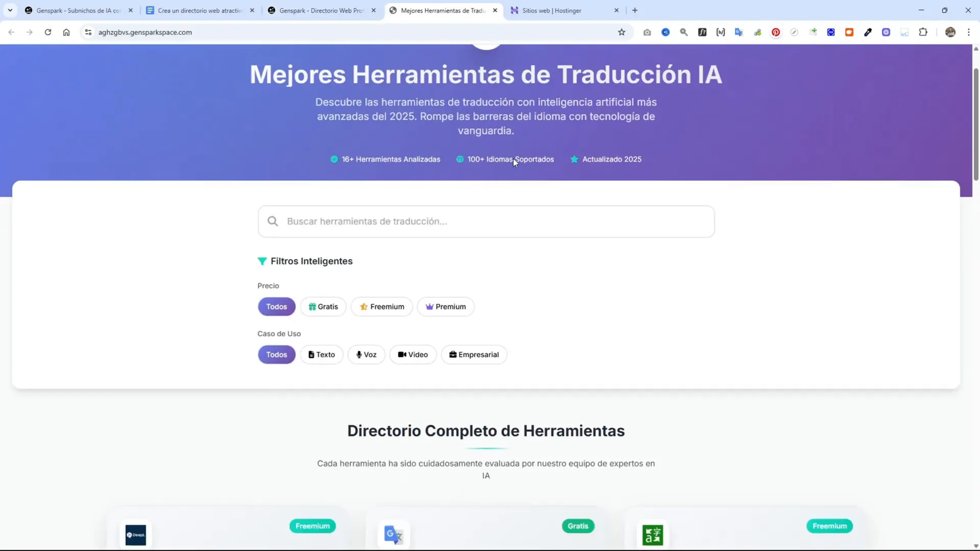Open the screenshot camera icon in toolbar

click(646, 32)
